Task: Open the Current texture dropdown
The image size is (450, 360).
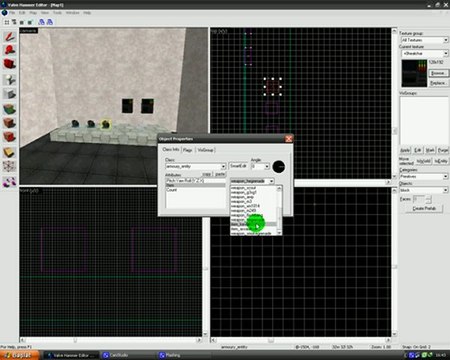Action: click(x=446, y=53)
